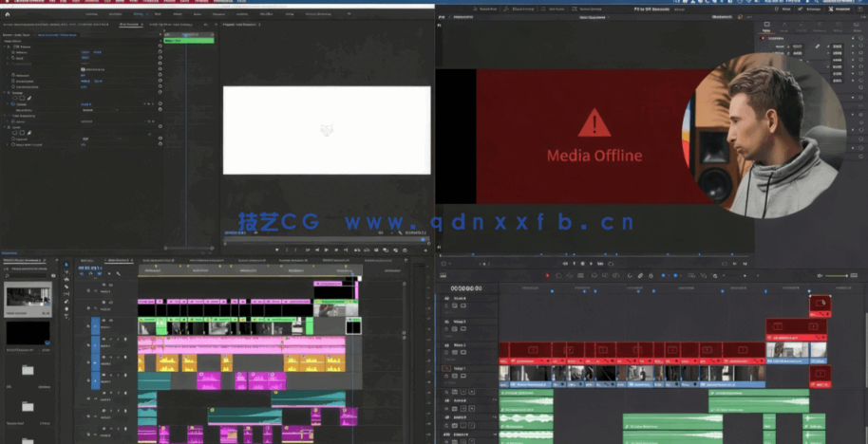
Task: Toggle Premiere V3 track output eye
Action: click(111, 285)
